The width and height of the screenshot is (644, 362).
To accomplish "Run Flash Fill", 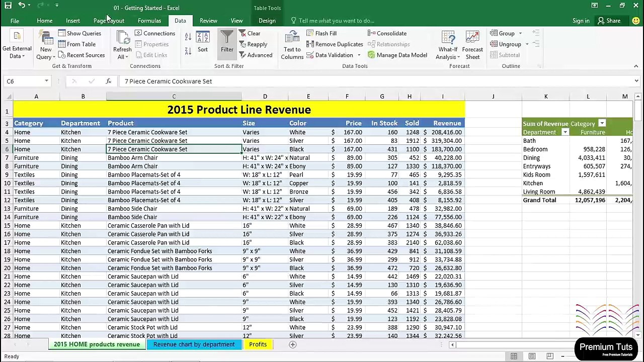I will [x=321, y=33].
